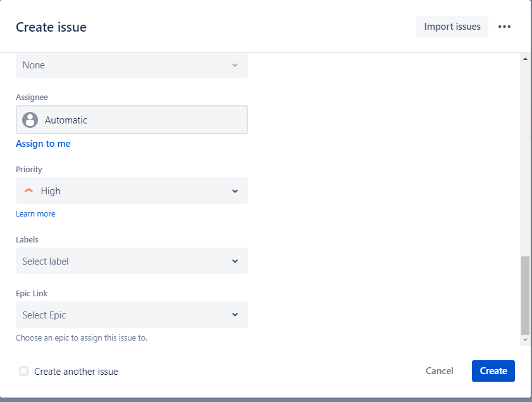Open the Select Epic dropdown
The height and width of the screenshot is (402, 532).
point(132,315)
